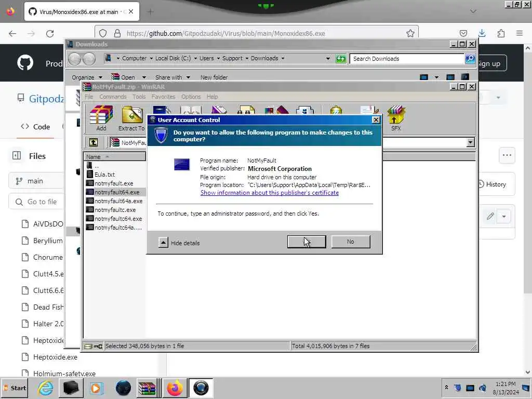Screen dimensions: 532x399
Task: Open the change view dropdown arrow in Downloads
Action: (436, 77)
